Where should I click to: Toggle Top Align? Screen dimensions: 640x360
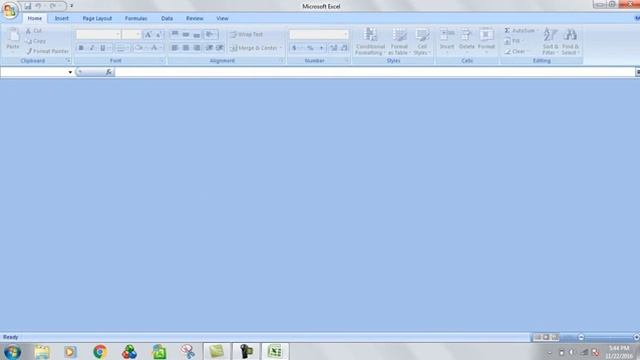175,35
